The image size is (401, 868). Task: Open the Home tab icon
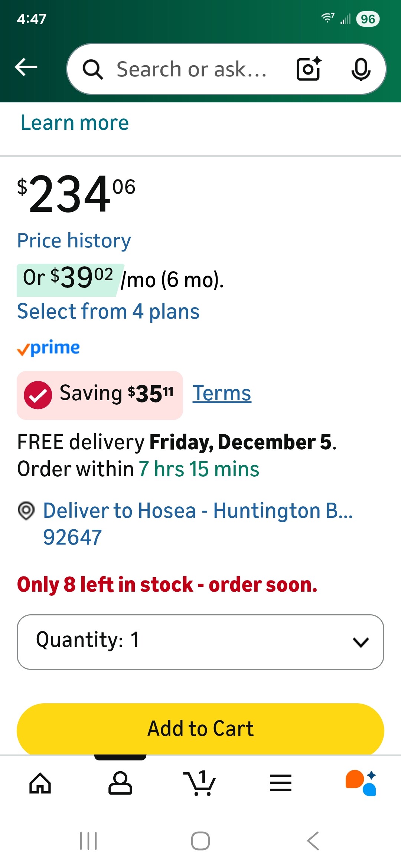tap(40, 783)
